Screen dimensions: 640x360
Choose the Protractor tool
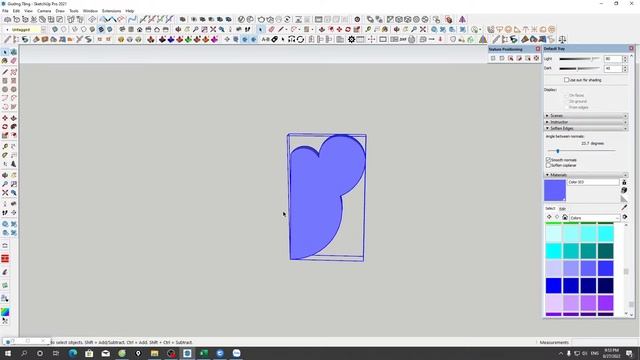[5, 155]
